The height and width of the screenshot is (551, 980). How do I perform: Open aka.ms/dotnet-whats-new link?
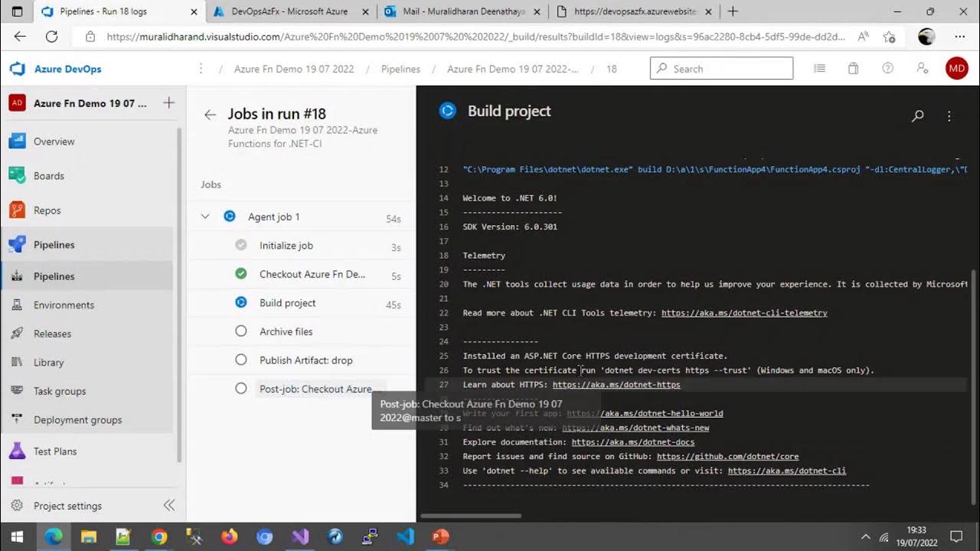point(635,428)
